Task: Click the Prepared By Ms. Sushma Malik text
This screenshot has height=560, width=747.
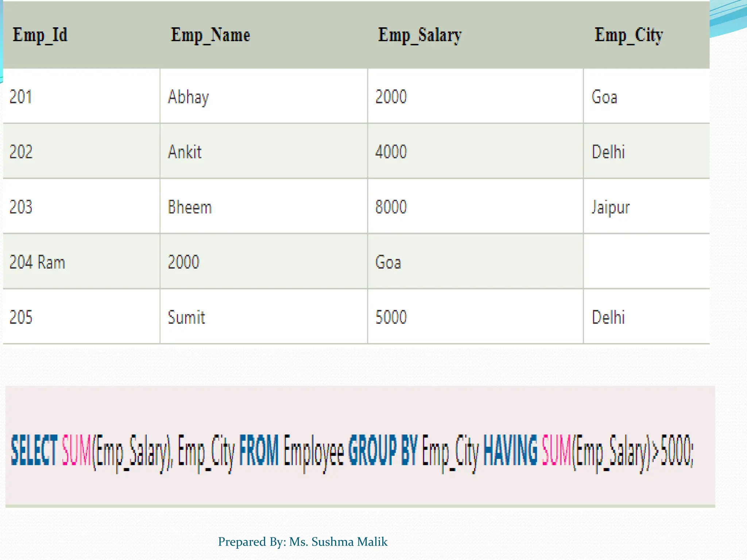Action: [302, 542]
